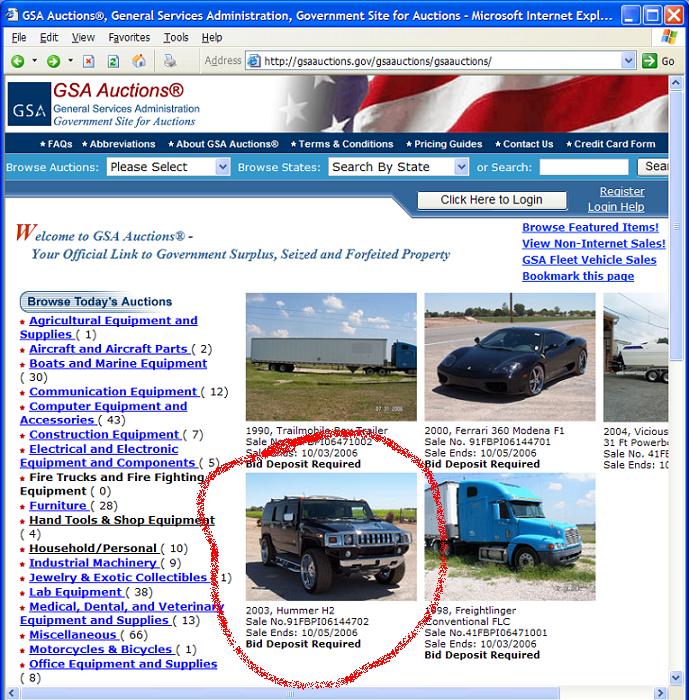Click the Ferrari 360 Modena photo
Viewport: 689px width, 700px height.
pyautogui.click(x=510, y=357)
